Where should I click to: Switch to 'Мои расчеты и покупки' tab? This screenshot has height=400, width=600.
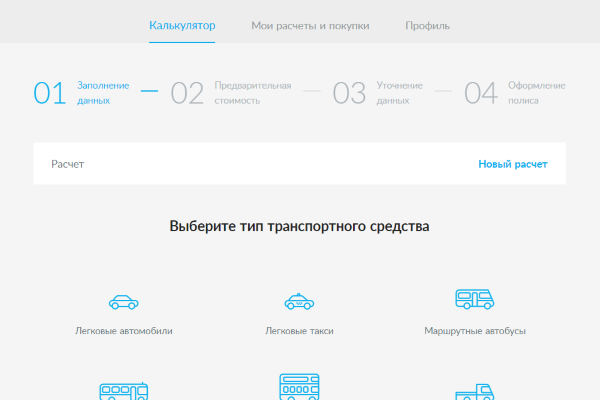pyautogui.click(x=310, y=25)
